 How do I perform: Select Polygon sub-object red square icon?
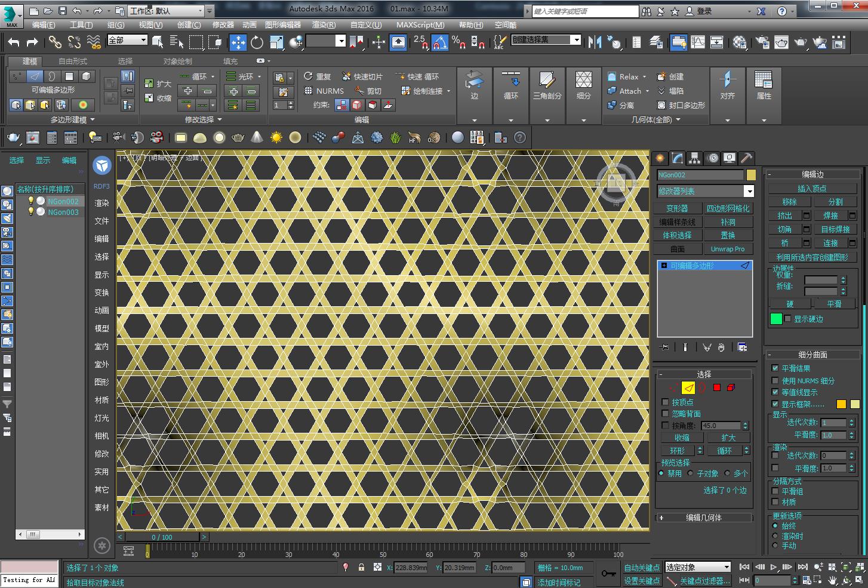coord(717,387)
